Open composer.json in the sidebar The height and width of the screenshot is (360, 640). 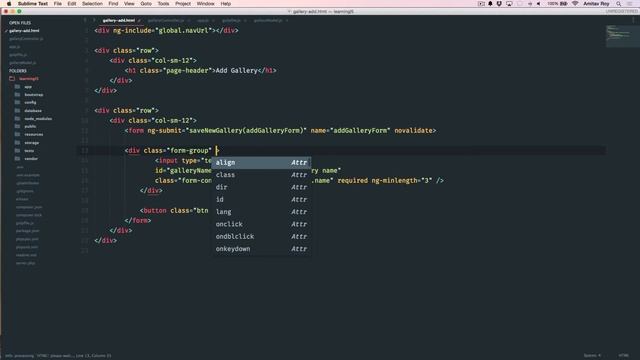point(29,207)
